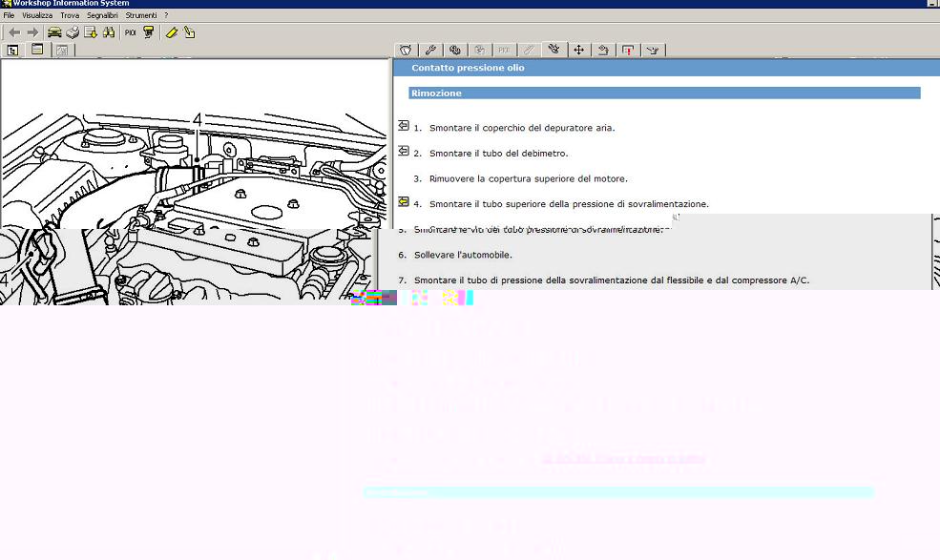Open vehicle selection car icon
Viewport: 940px width, 560px height.
point(54,32)
